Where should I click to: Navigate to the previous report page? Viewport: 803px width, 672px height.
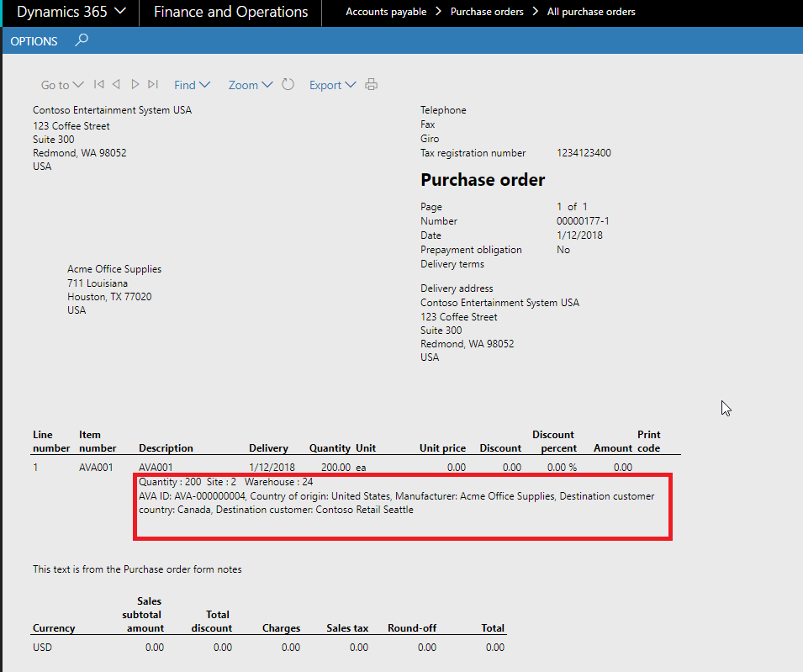[x=116, y=84]
